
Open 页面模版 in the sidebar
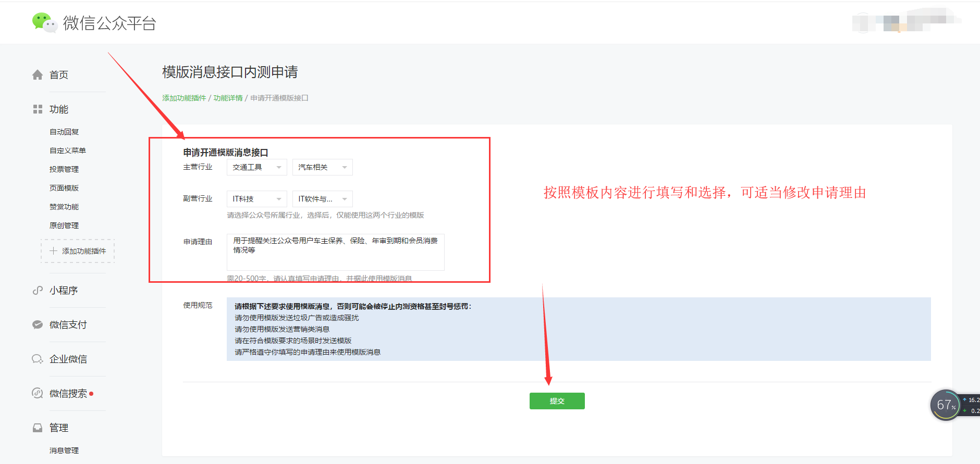click(64, 188)
